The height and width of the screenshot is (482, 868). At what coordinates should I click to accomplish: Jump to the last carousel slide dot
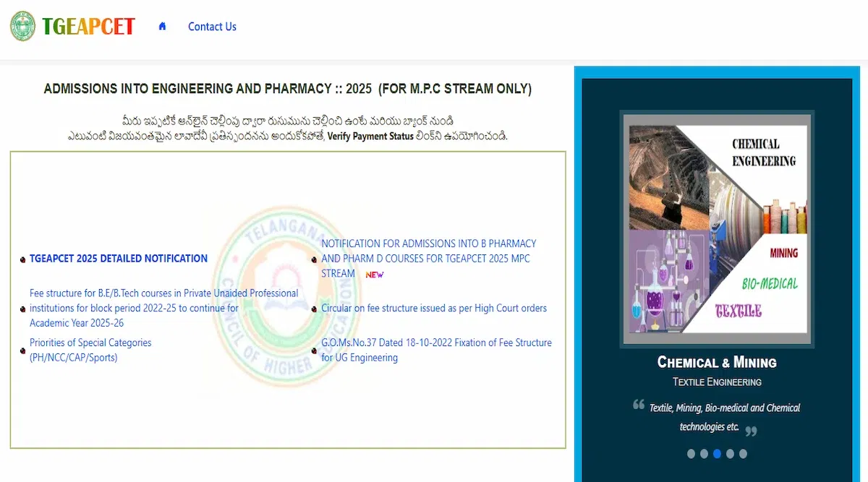[x=743, y=454]
